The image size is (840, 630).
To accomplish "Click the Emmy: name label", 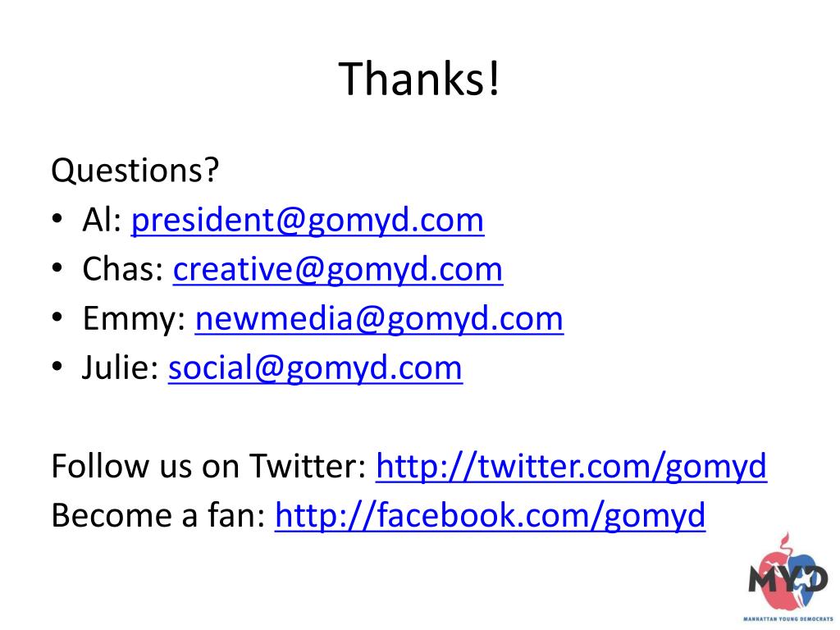I will tap(134, 319).
